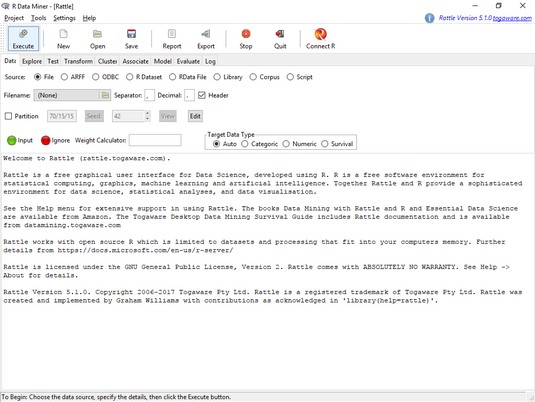This screenshot has width=535, height=402.
Task: Select Script source option
Action: coord(290,77)
